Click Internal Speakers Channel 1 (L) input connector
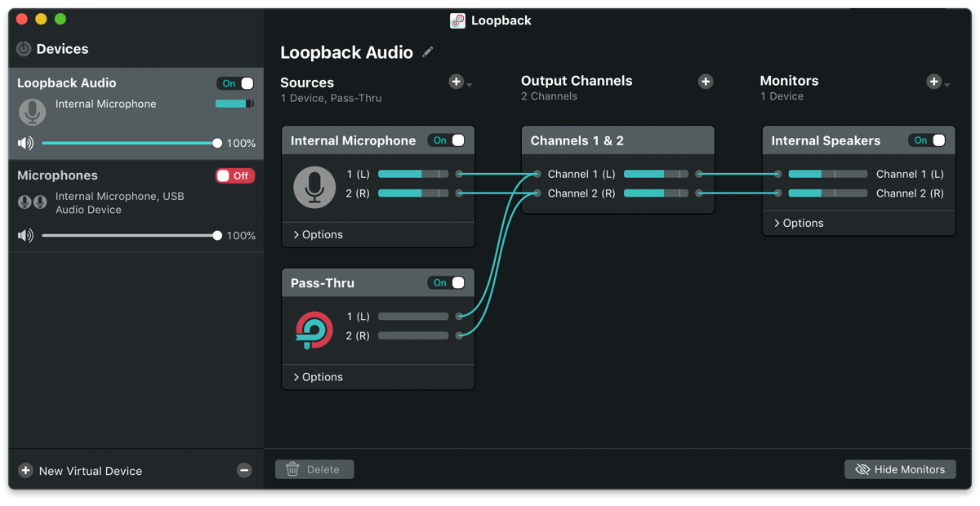This screenshot has height=506, width=980. (x=777, y=174)
